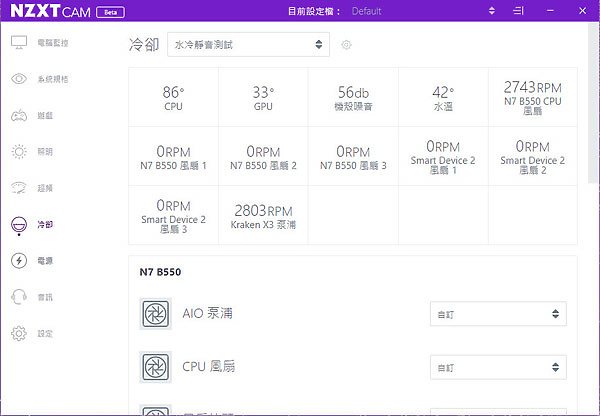Click the Default current profile name

pyautogui.click(x=366, y=11)
